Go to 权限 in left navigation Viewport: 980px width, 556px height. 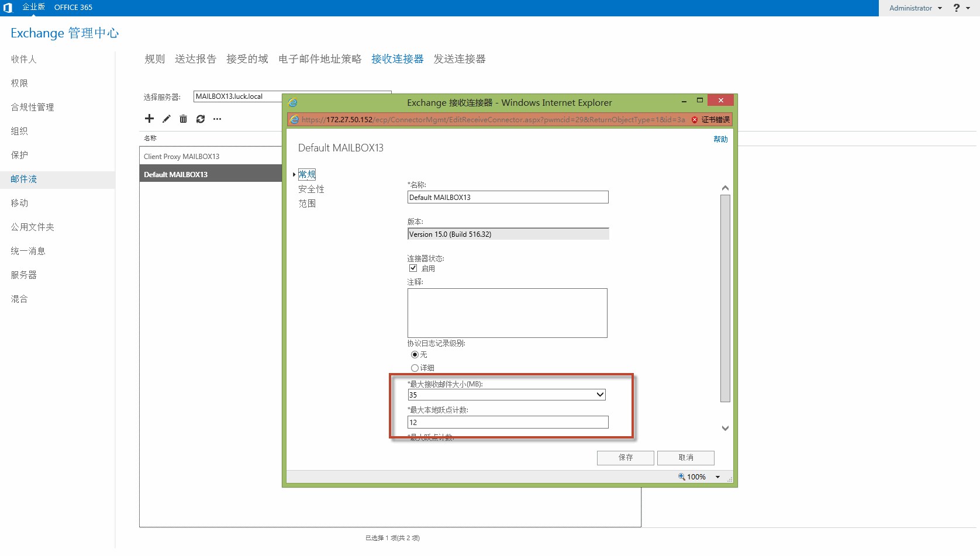point(19,83)
